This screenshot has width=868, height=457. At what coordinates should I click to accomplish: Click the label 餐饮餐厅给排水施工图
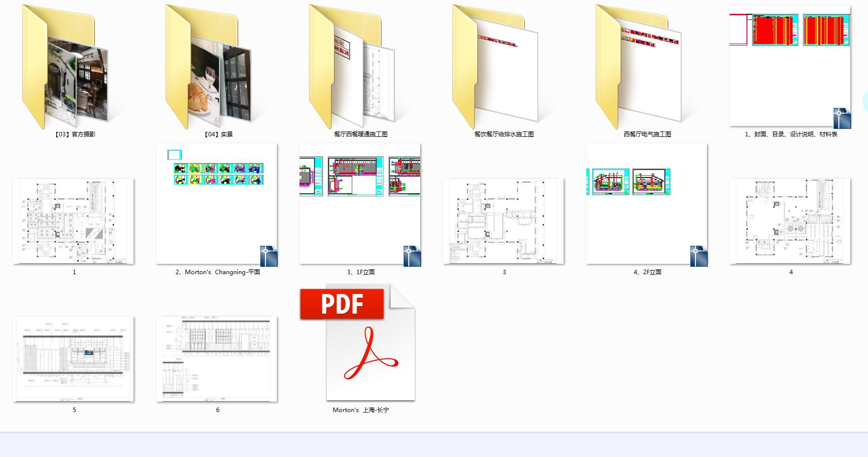[x=504, y=134]
